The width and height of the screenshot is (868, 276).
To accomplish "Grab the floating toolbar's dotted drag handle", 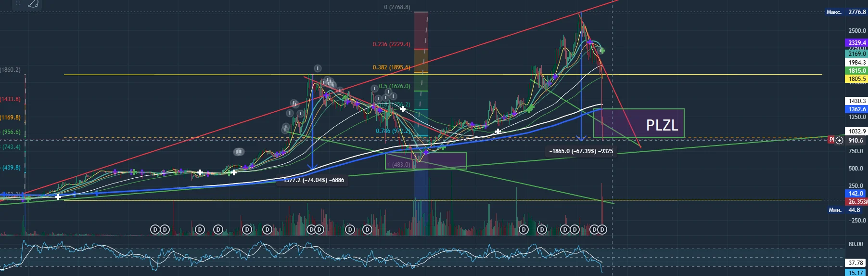I will [x=18, y=3].
